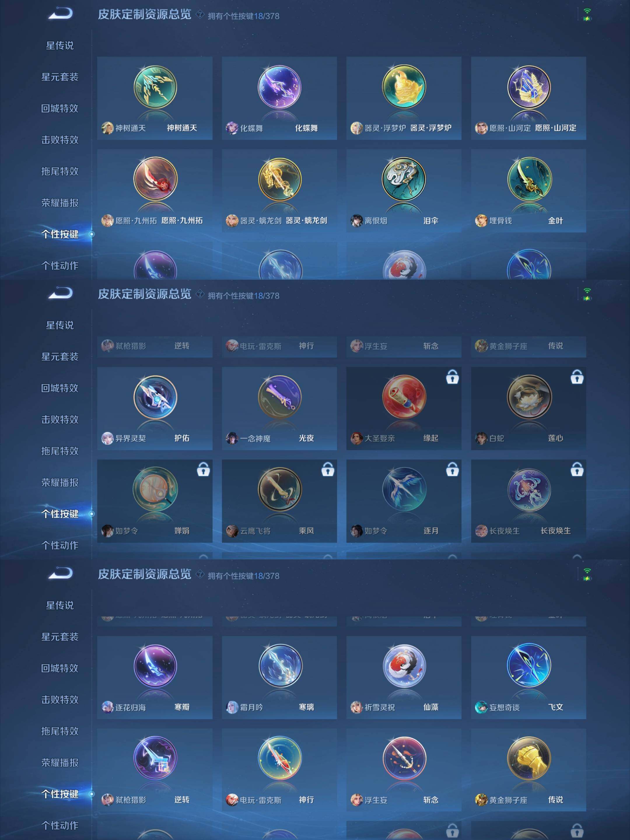This screenshot has height=840, width=630.
Task: Select the 器灵·螭龙剑 golden sword key
Action: [279, 179]
